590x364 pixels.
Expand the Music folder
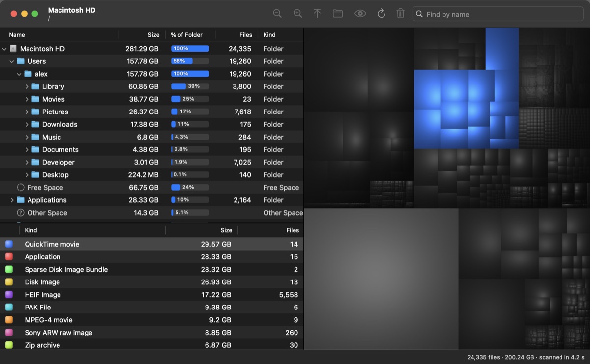coord(27,137)
